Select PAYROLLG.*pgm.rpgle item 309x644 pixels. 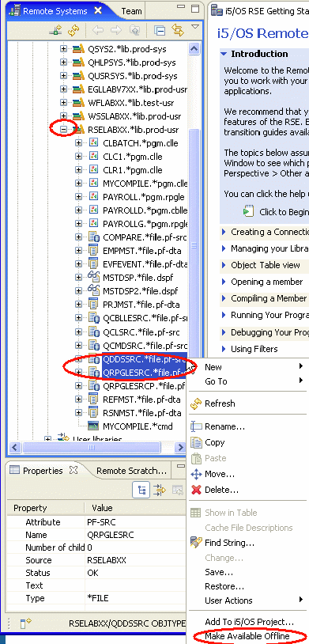click(145, 224)
